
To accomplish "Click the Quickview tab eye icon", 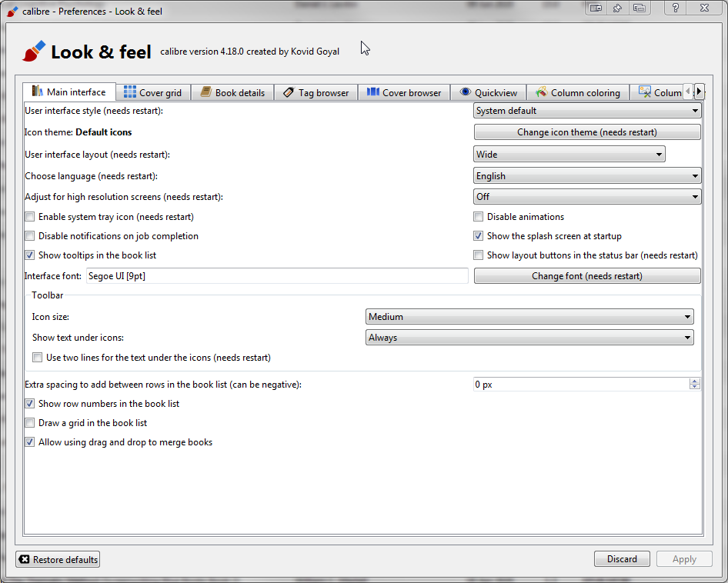I will click(x=466, y=92).
